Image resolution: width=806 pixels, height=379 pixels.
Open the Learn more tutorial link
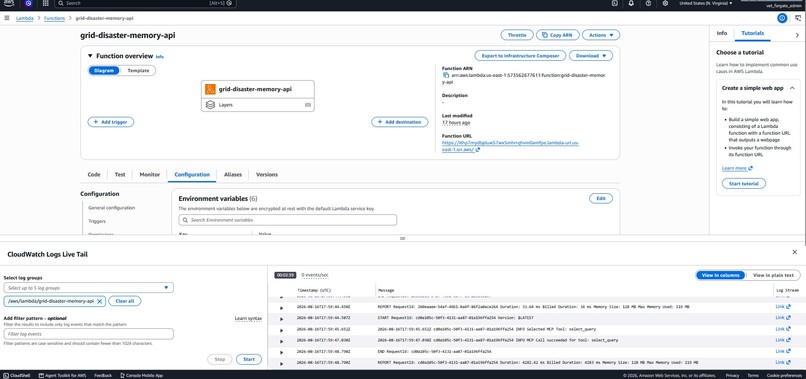(x=737, y=168)
